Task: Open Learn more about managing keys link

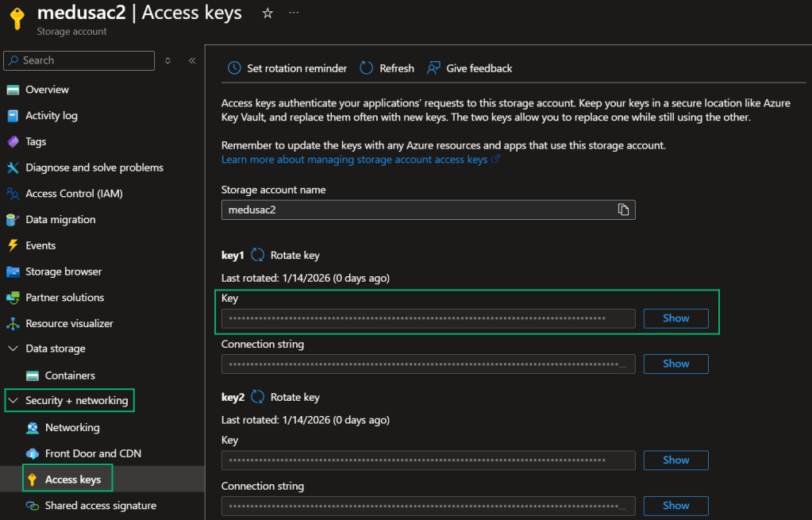Action: point(355,160)
